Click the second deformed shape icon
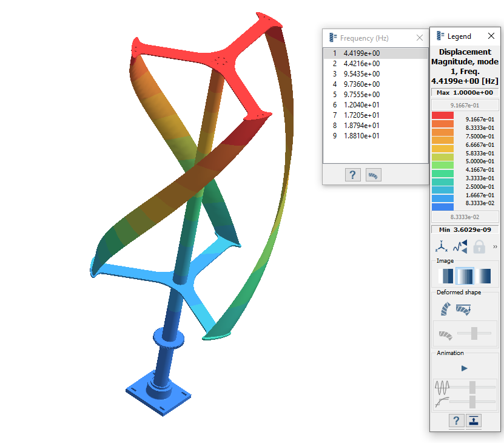504x443 pixels. (463, 309)
